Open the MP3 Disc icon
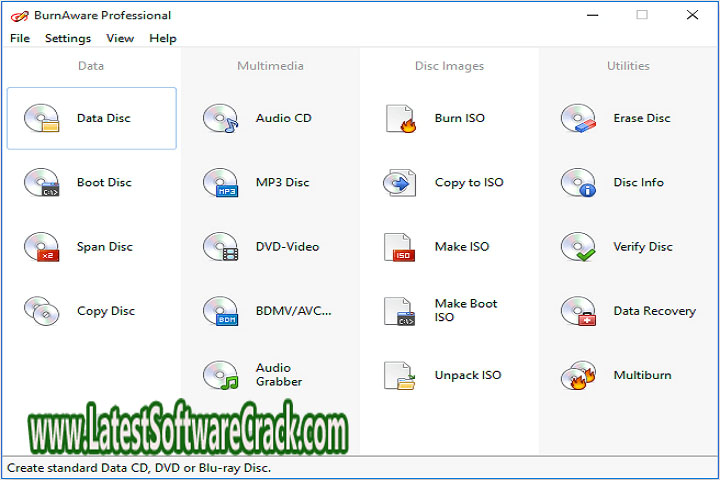720x480 pixels. [x=220, y=183]
